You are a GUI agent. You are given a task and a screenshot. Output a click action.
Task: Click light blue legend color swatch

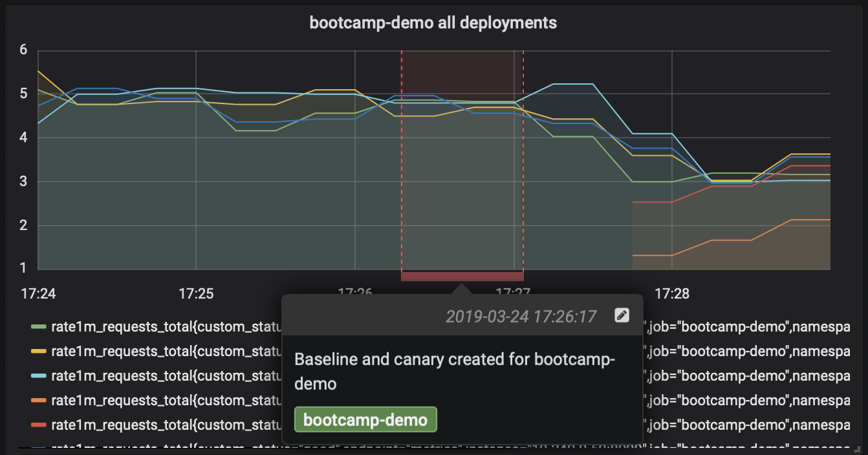coord(39,377)
